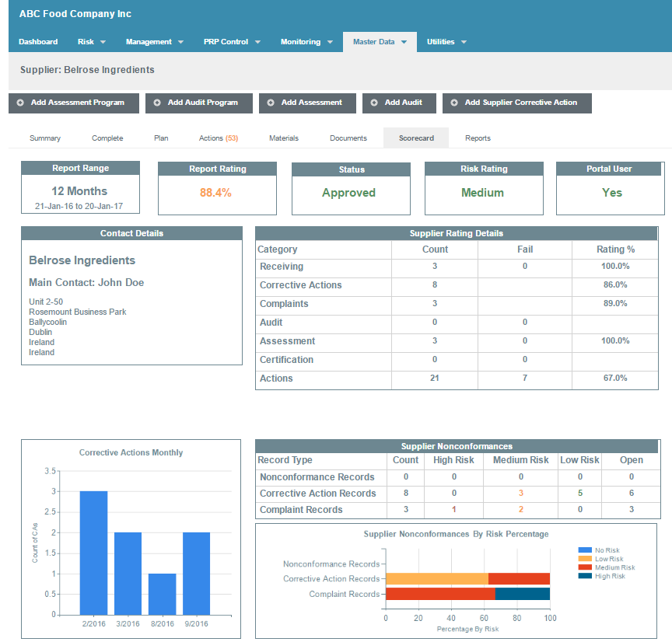Viewport: 672px width, 642px height.
Task: Switch to the Reports tab
Action: click(478, 138)
